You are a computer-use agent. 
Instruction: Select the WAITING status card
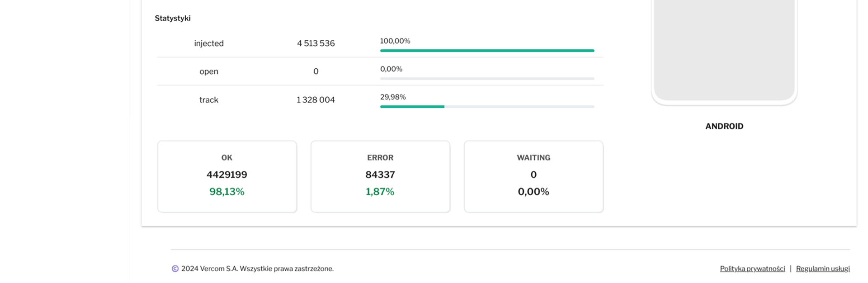point(533,176)
